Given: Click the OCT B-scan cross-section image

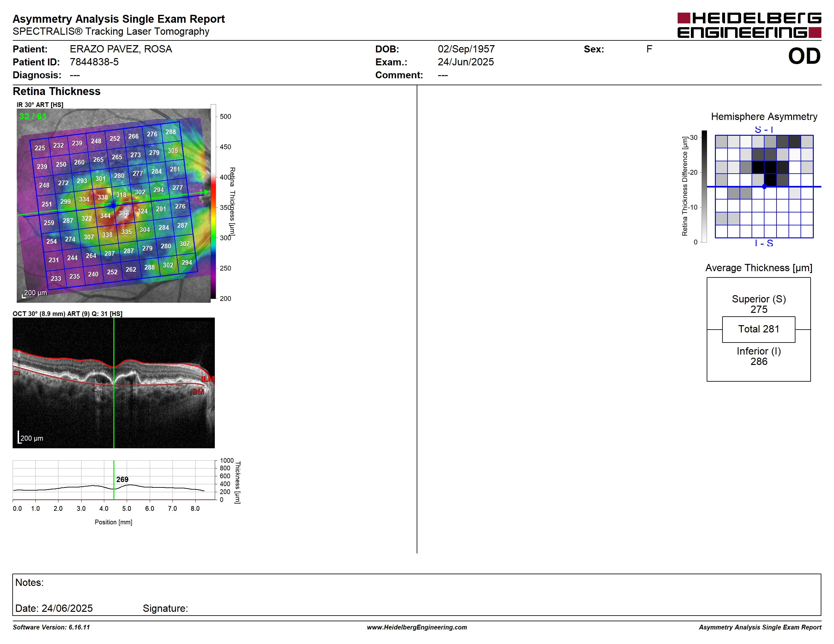Looking at the screenshot, I should [x=114, y=383].
